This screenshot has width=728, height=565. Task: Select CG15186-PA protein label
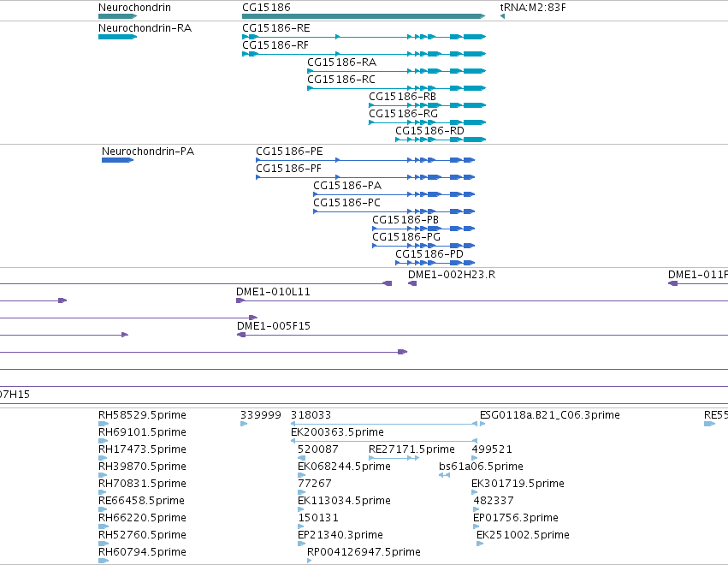347,186
